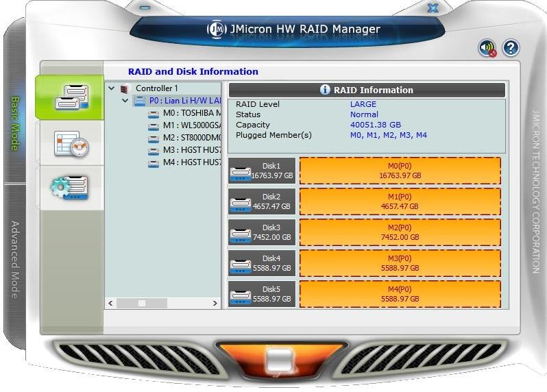Click the RAID and Disk Information heading
547x392 pixels.
click(x=193, y=71)
